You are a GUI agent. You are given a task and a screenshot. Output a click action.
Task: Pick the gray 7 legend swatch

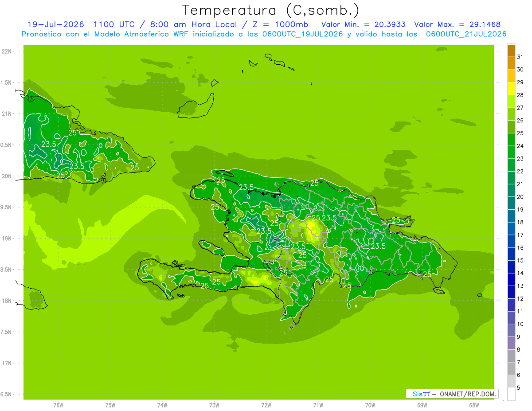click(511, 356)
